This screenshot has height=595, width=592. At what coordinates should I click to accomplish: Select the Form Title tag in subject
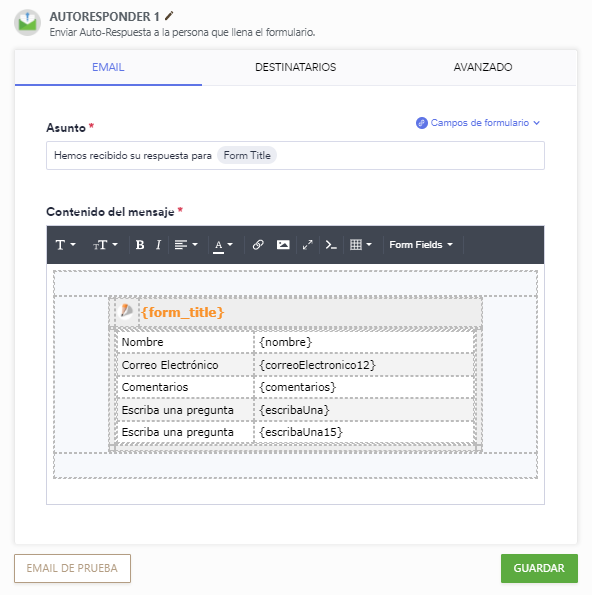pyautogui.click(x=247, y=156)
